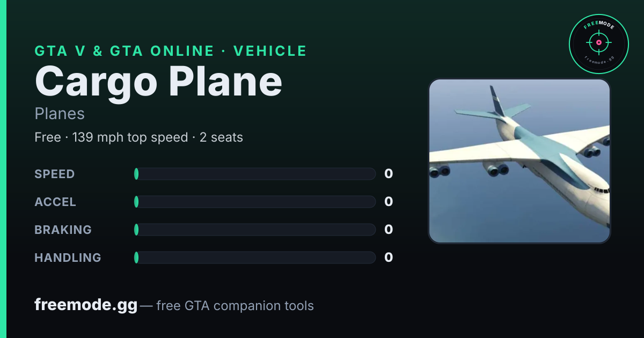Viewport: 644px width, 338px height.
Task: Click the Freemode circular logo badge
Action: click(598, 44)
